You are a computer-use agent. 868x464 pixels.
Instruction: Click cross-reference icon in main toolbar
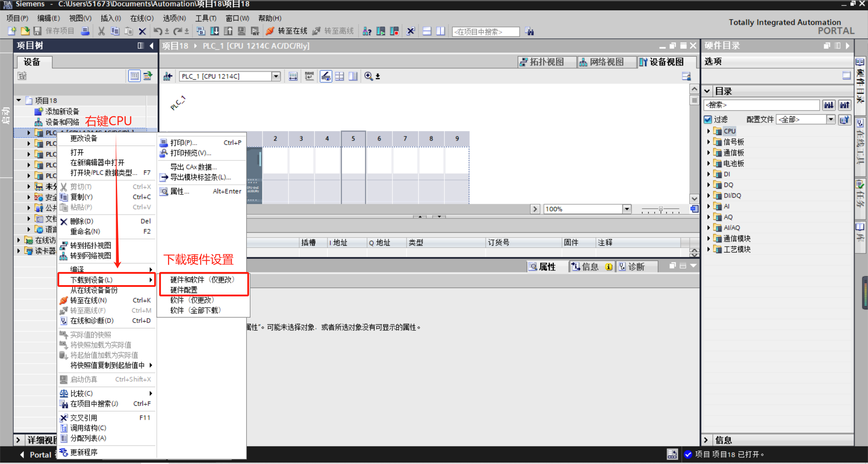(410, 31)
